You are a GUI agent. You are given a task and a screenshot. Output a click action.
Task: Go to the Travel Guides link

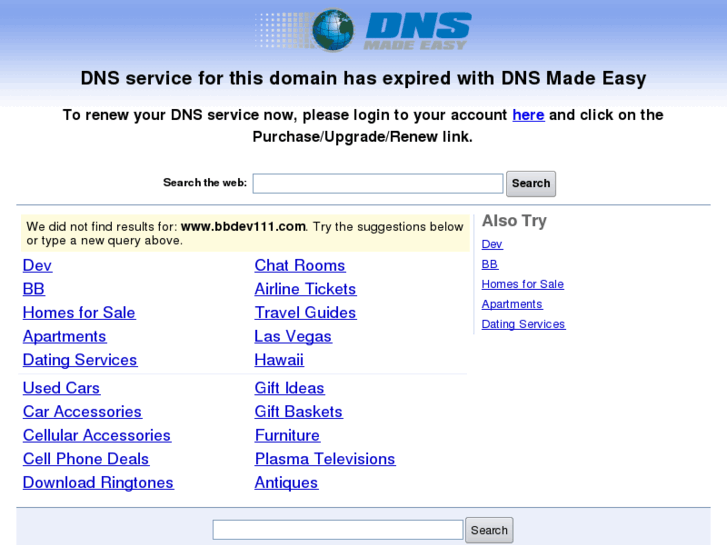point(305,313)
